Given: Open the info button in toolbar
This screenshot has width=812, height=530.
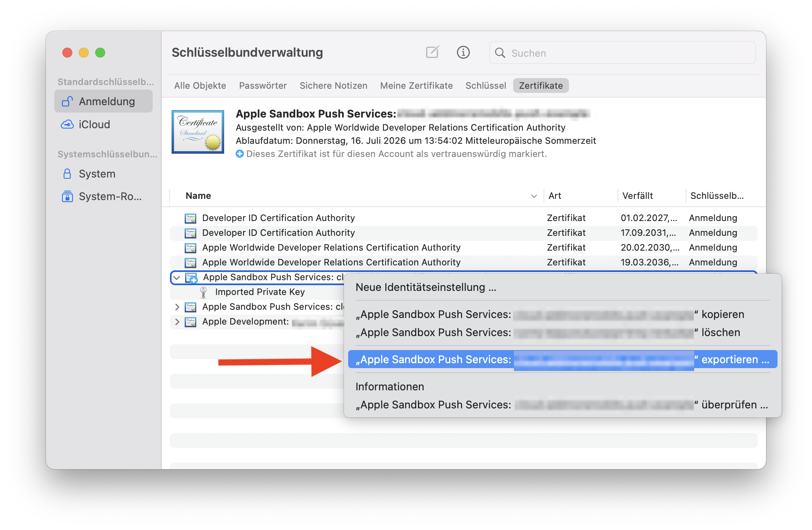Looking at the screenshot, I should (463, 52).
